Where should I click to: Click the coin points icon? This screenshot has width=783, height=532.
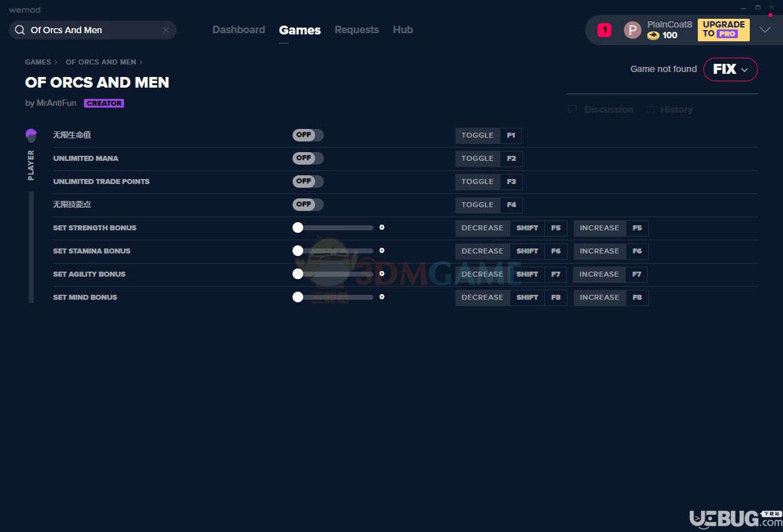click(x=653, y=36)
